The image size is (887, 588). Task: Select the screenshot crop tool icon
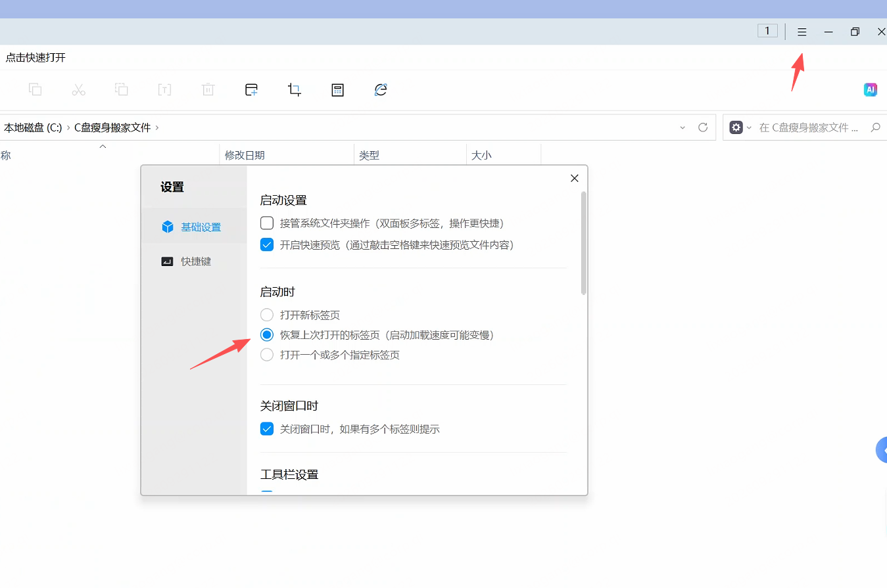(295, 90)
